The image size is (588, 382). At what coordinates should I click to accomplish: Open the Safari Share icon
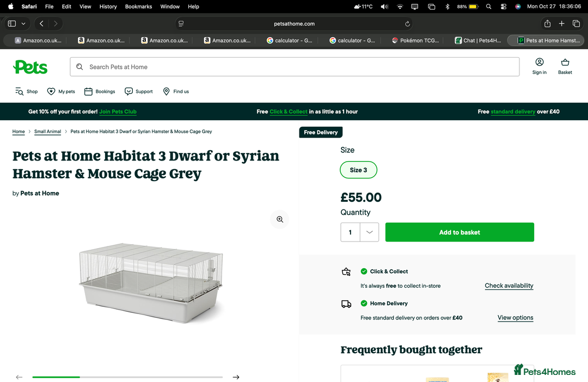coord(547,23)
